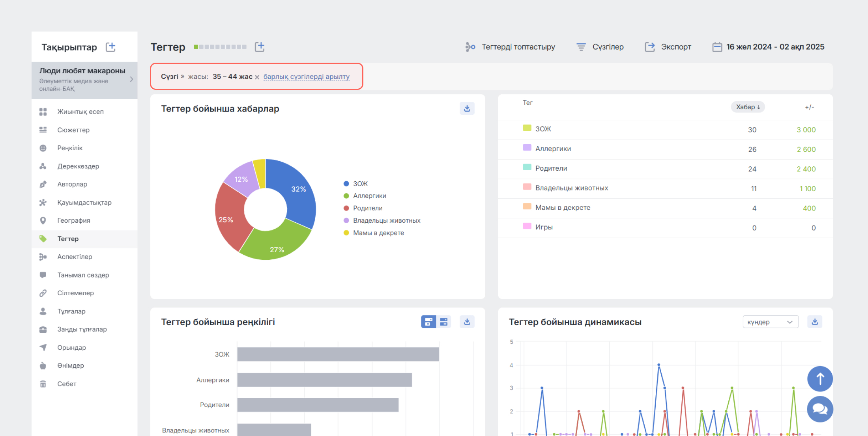Click the Реңкілік smiley icon

(x=43, y=148)
